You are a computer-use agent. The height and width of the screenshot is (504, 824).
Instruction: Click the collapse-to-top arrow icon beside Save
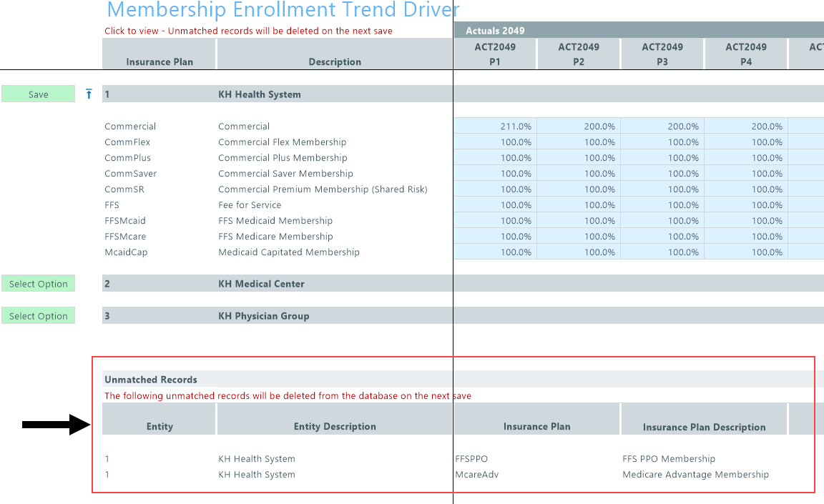(x=89, y=94)
